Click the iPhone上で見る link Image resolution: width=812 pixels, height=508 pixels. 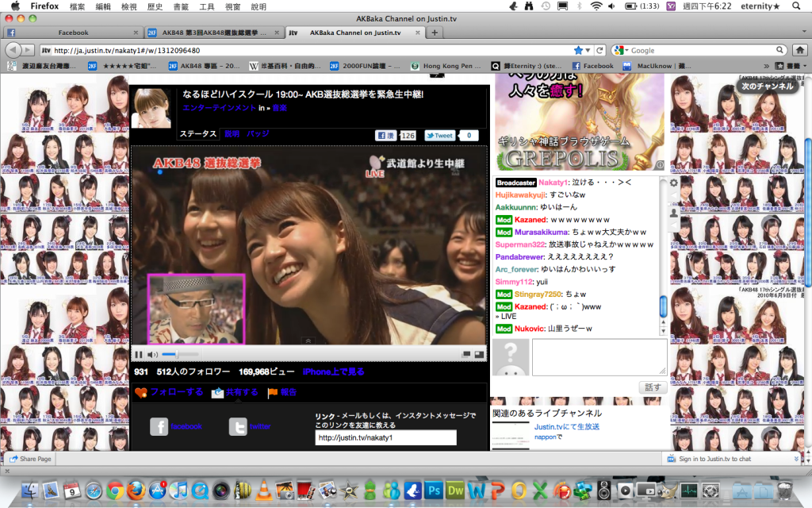(x=333, y=371)
